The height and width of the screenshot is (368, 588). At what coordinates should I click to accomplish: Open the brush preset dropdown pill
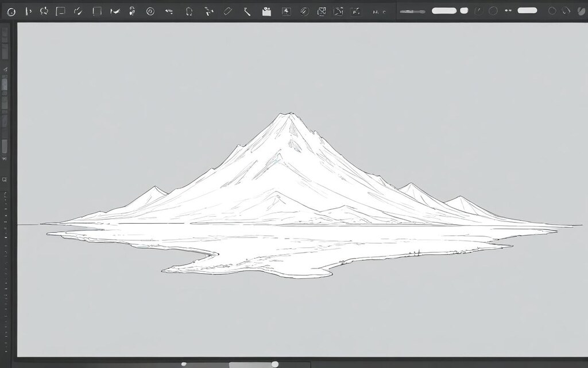(x=443, y=10)
